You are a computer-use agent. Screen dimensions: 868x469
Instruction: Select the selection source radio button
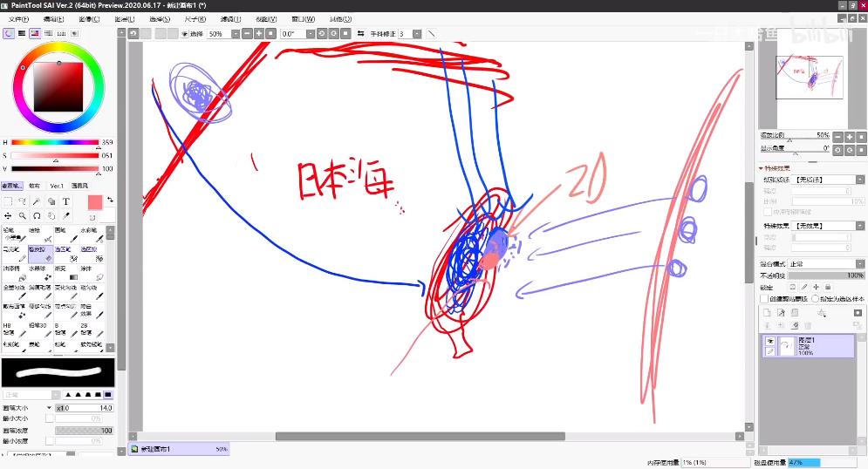pyautogui.click(x=815, y=299)
